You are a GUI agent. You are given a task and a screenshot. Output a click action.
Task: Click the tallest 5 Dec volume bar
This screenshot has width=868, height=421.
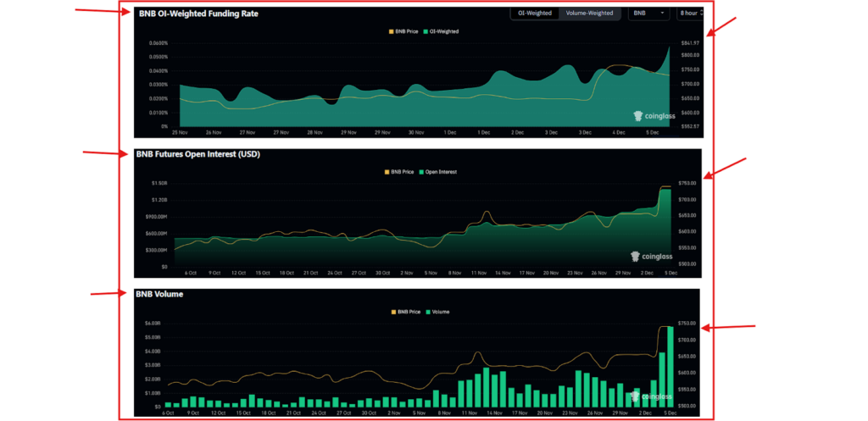tap(670, 367)
